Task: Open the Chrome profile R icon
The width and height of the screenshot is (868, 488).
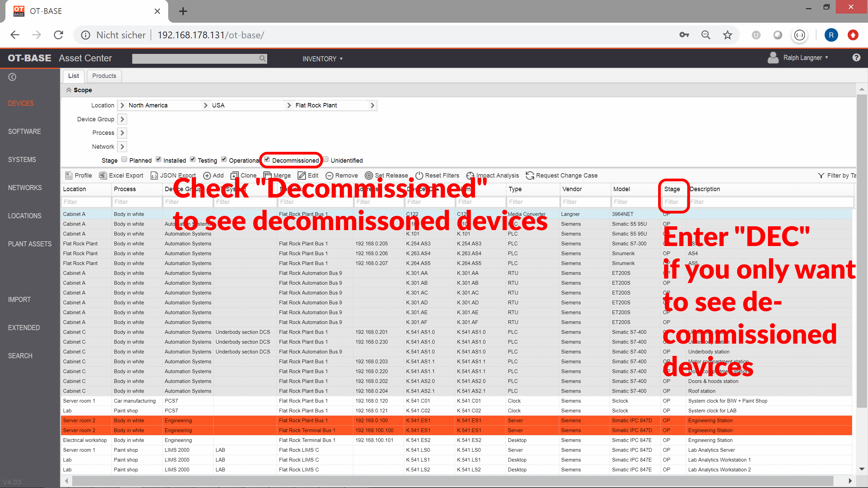Action: [831, 35]
